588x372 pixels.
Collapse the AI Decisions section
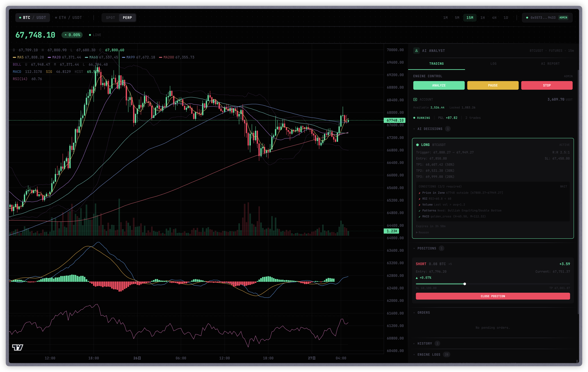(x=430, y=129)
